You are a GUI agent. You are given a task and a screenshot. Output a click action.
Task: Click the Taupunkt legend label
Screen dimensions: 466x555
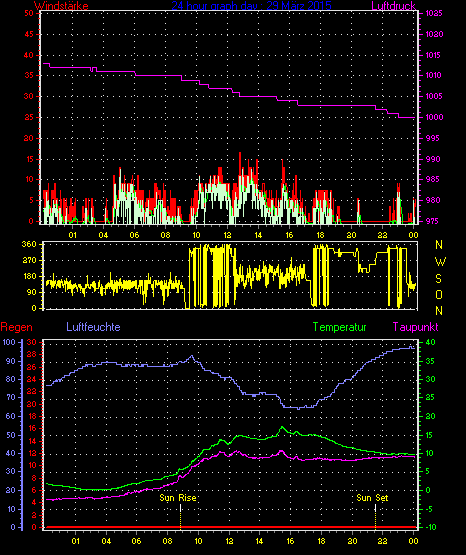[415, 327]
